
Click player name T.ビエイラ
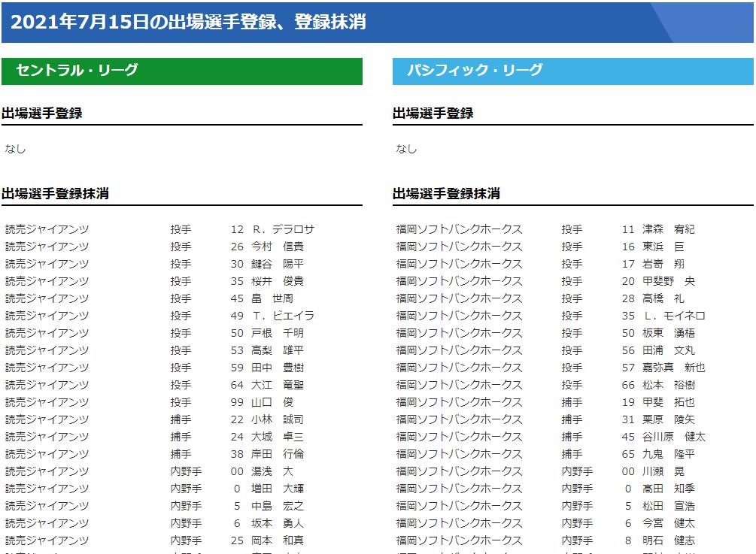(284, 316)
